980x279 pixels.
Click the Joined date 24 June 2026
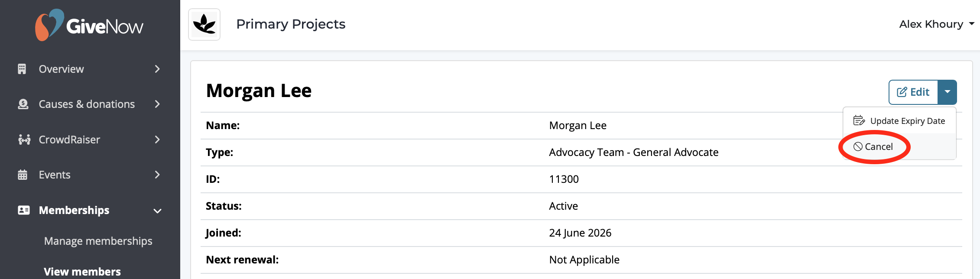tap(580, 233)
